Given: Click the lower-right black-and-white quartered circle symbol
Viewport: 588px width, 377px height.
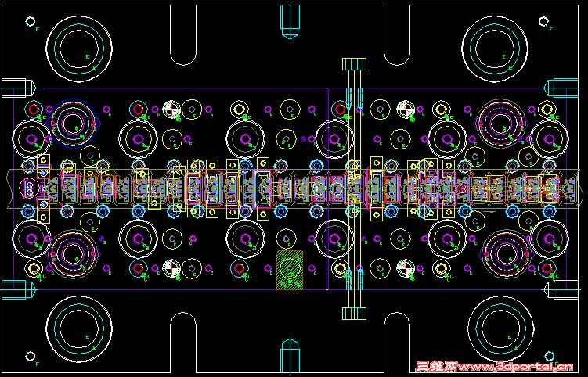Looking at the screenshot, I should (406, 268).
